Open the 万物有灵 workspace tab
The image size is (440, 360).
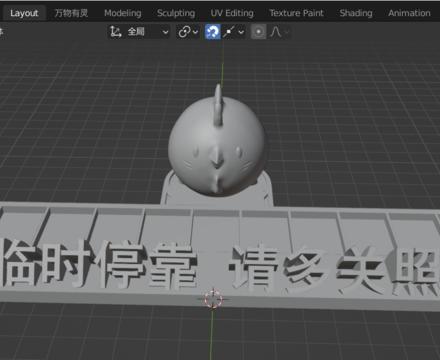point(71,13)
